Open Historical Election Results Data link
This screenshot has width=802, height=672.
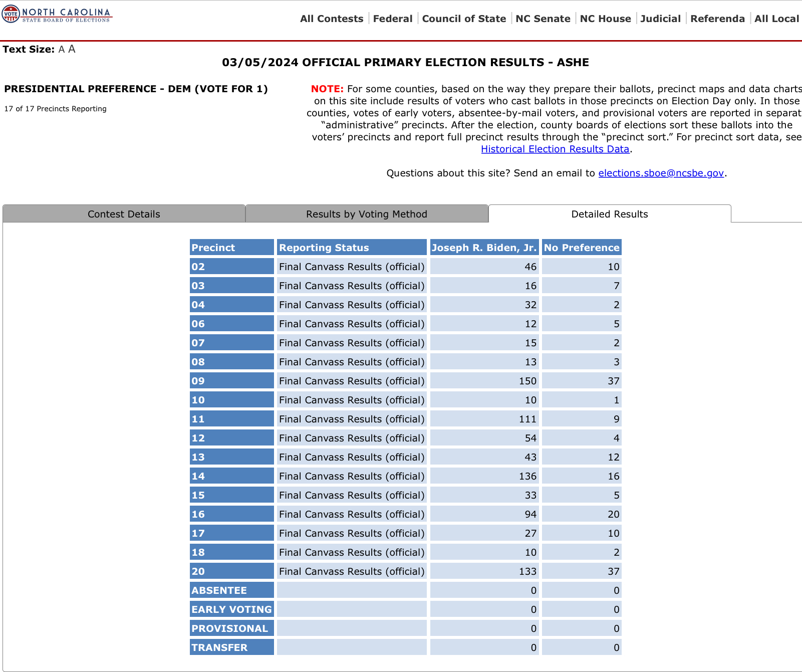click(555, 149)
